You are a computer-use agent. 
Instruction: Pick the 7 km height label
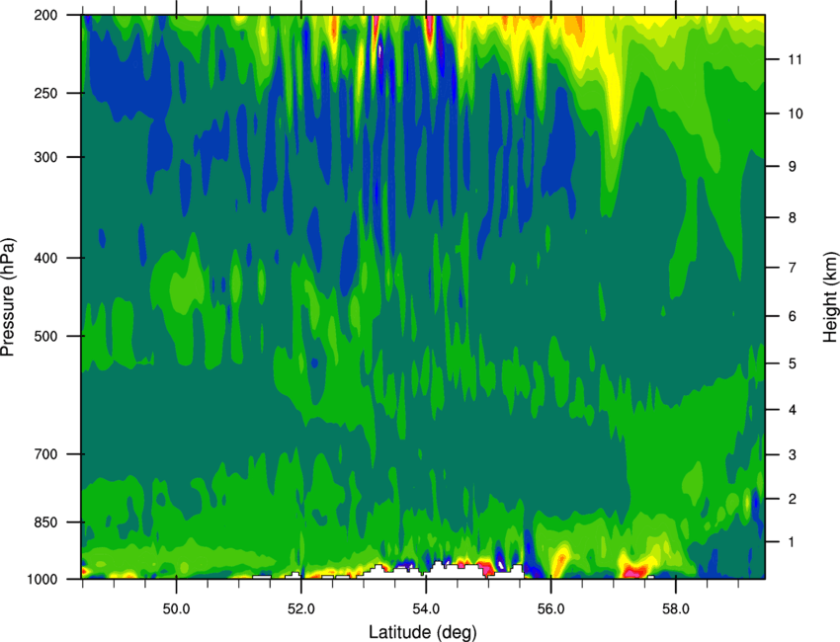793,268
